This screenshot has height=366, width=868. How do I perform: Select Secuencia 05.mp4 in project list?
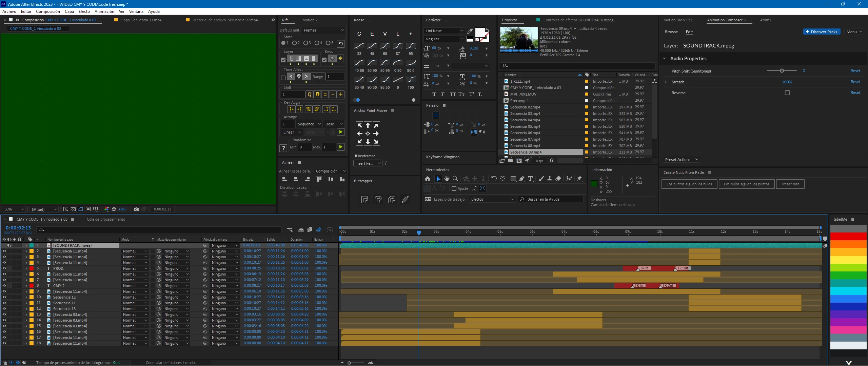(x=525, y=126)
